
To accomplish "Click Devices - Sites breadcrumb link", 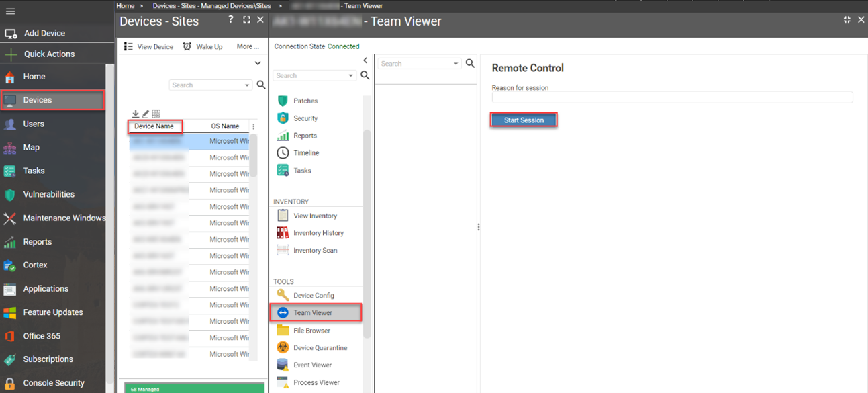I will pos(211,6).
